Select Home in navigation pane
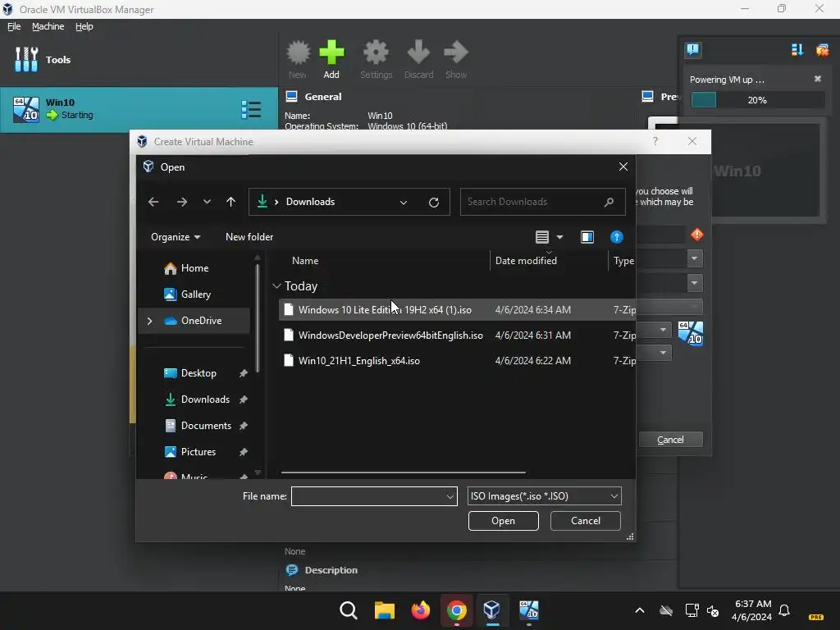 point(194,268)
